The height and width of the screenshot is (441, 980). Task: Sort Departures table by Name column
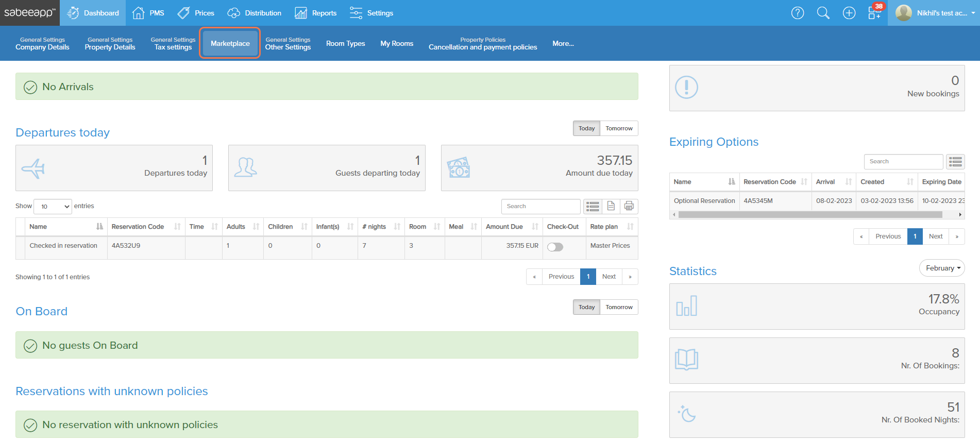(x=66, y=227)
